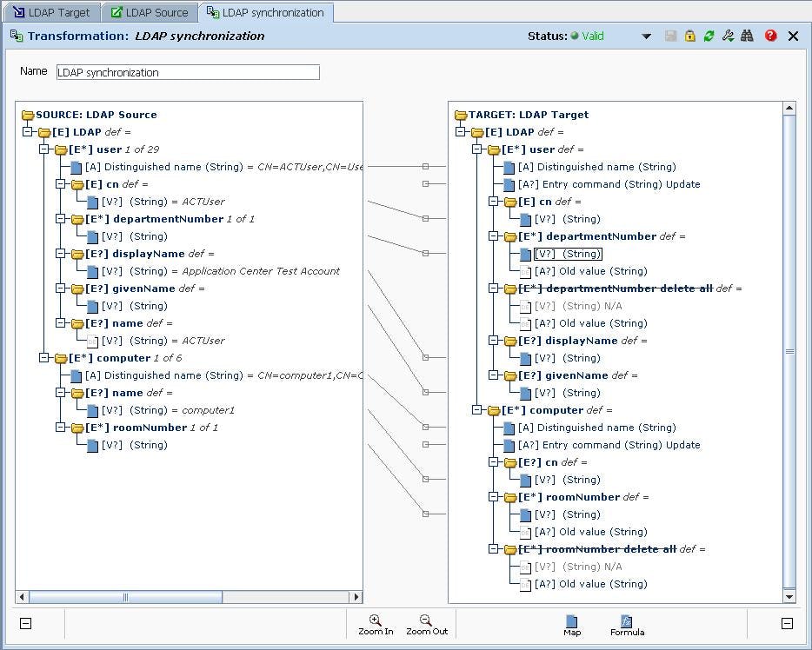Image resolution: width=812 pixels, height=650 pixels.
Task: Click the Map tool button
Action: 572,625
